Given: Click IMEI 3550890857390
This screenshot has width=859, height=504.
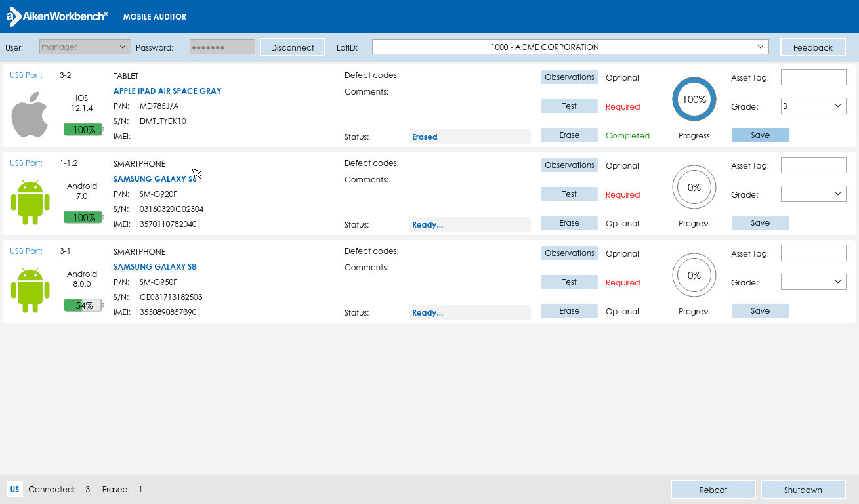Looking at the screenshot, I should click(168, 312).
